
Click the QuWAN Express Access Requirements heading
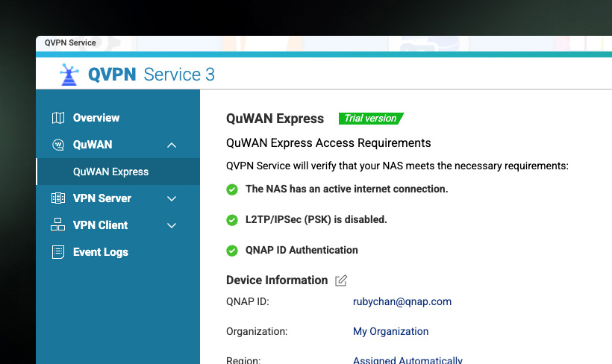click(328, 142)
